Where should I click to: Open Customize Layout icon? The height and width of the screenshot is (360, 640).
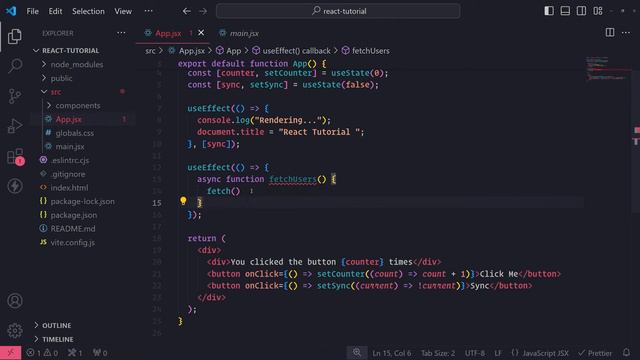point(598,11)
